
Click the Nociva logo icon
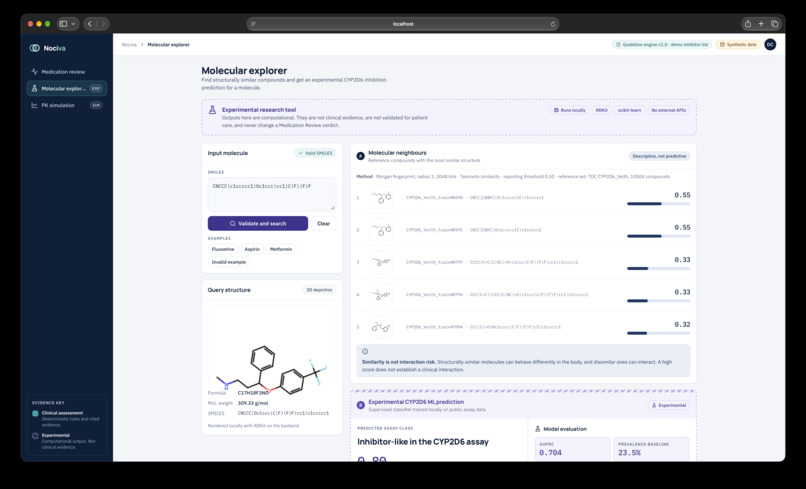(x=34, y=48)
